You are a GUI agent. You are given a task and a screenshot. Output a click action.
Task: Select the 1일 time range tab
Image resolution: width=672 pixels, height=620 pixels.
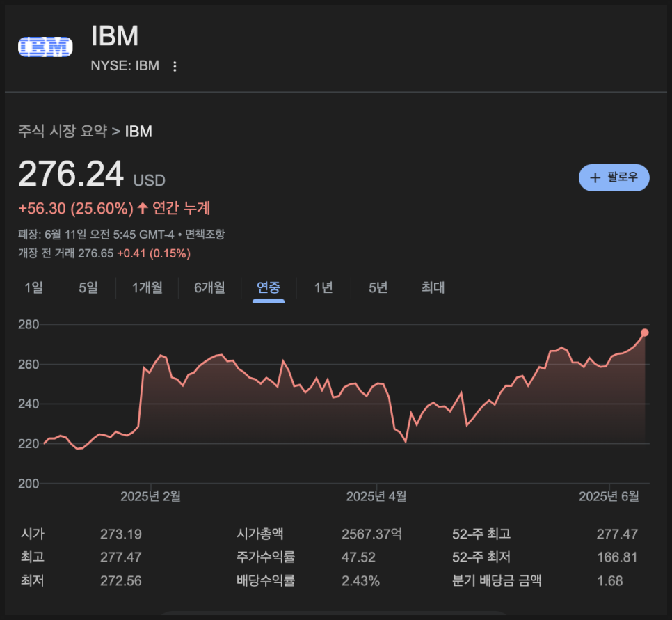33,287
